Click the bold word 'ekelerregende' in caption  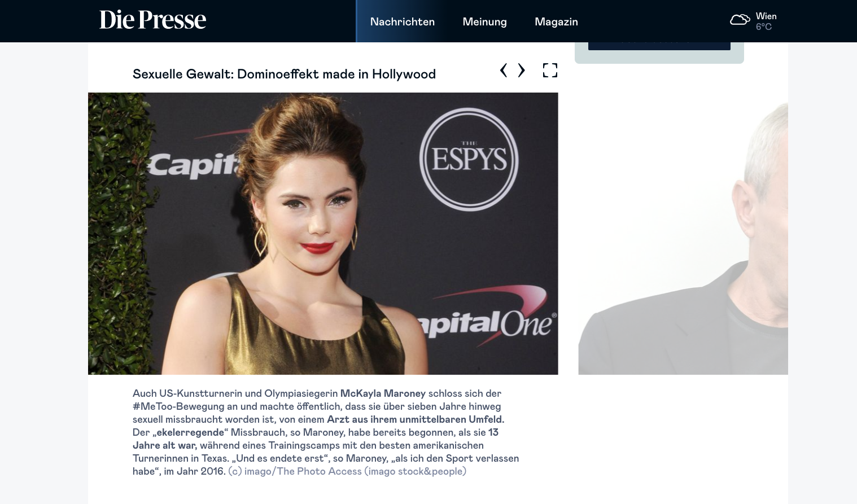[190, 432]
